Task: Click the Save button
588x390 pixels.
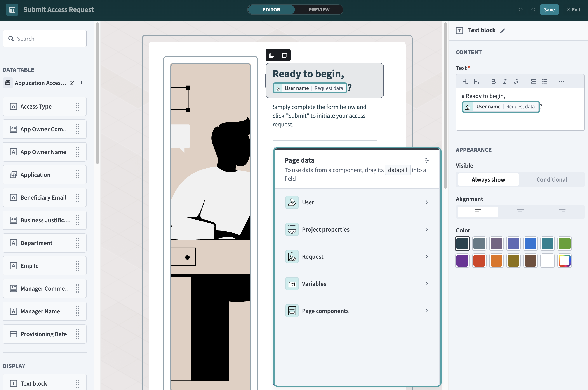Action: pyautogui.click(x=549, y=9)
